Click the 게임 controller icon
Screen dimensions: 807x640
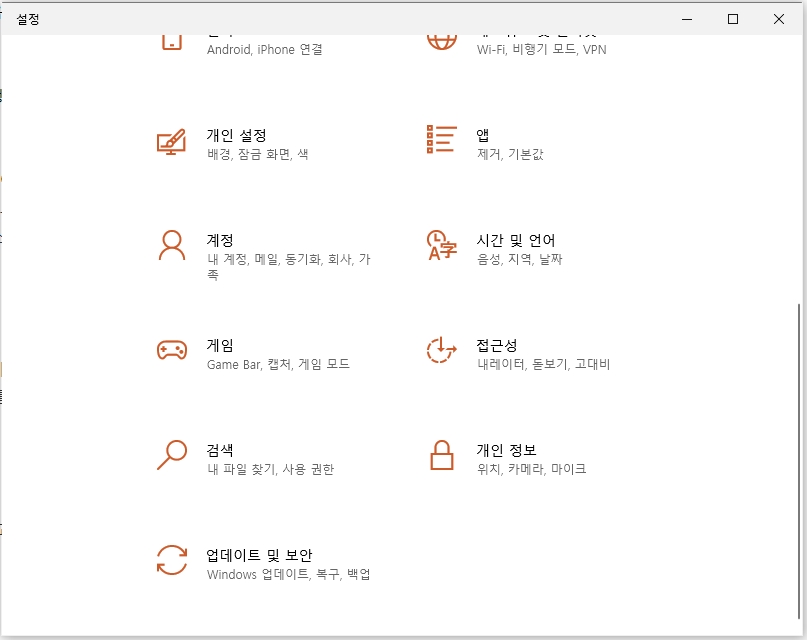(172, 350)
